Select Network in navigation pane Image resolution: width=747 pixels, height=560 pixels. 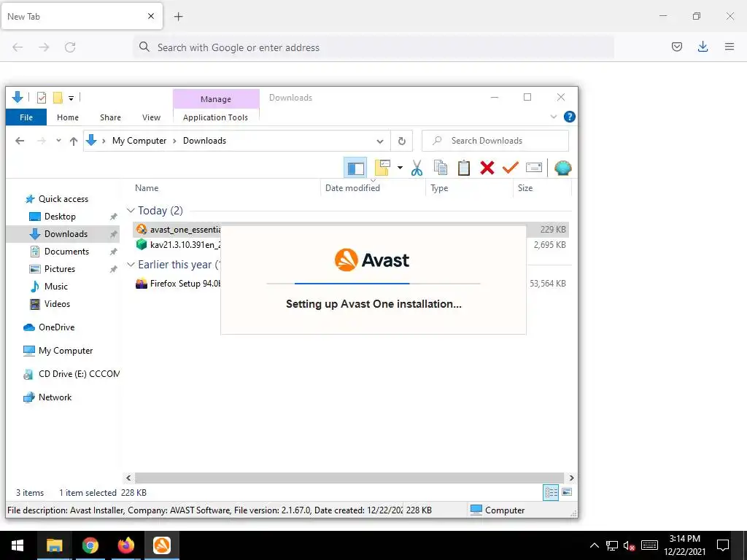point(55,397)
